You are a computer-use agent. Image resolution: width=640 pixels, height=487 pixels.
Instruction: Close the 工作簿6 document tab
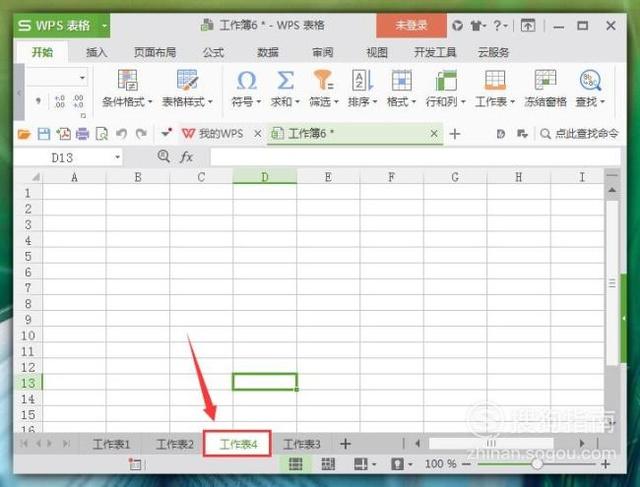click(434, 133)
